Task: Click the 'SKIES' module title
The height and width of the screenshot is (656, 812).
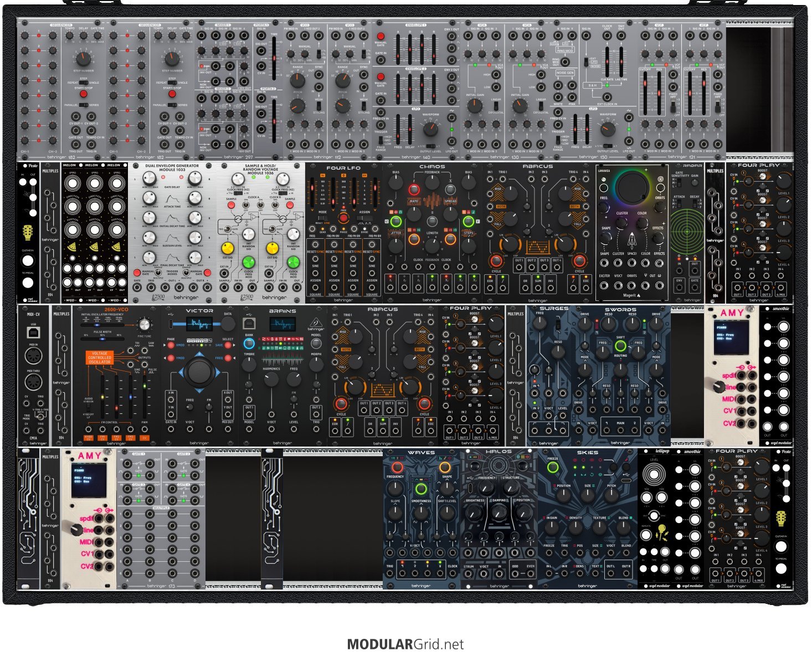Action: point(587,453)
